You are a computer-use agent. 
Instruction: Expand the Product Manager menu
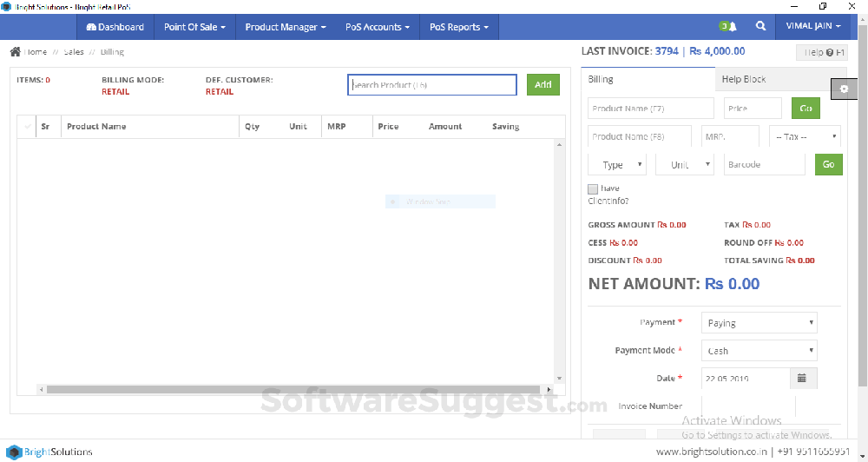coord(286,27)
